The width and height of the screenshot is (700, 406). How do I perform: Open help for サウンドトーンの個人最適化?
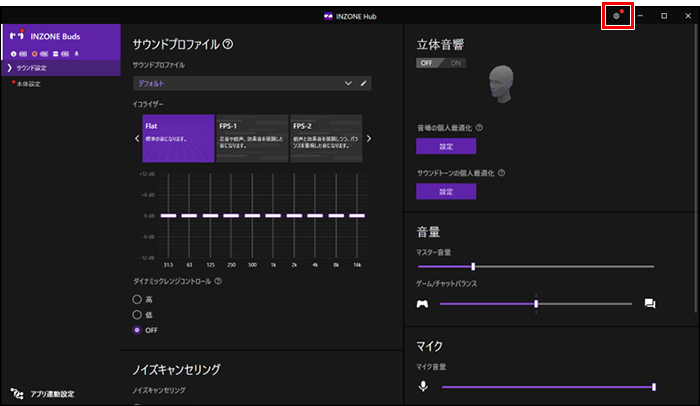click(x=501, y=173)
